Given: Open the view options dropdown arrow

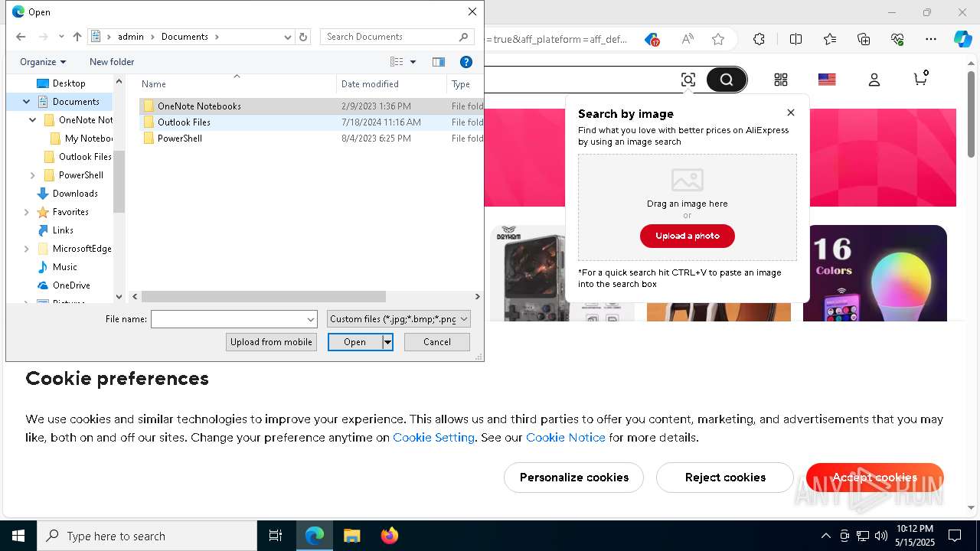Looking at the screenshot, I should coord(413,62).
